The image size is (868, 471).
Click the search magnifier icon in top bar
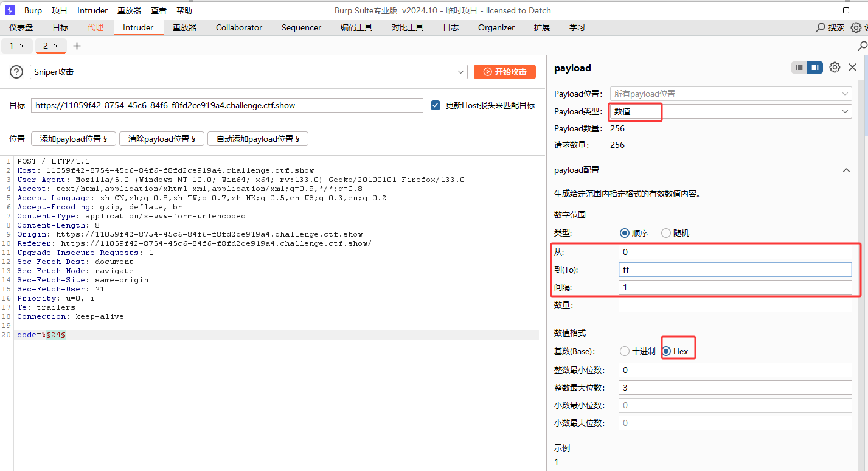tap(820, 27)
